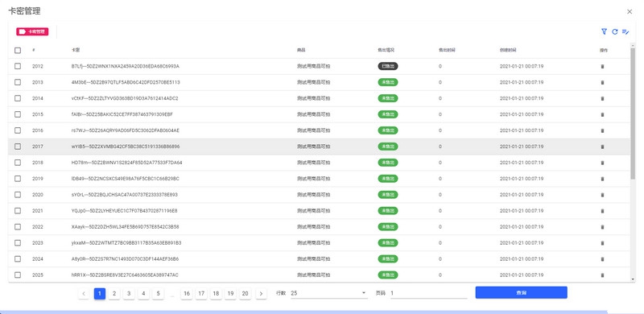Click the scrollbar down arrow
The image size is (644, 314).
click(x=633, y=279)
